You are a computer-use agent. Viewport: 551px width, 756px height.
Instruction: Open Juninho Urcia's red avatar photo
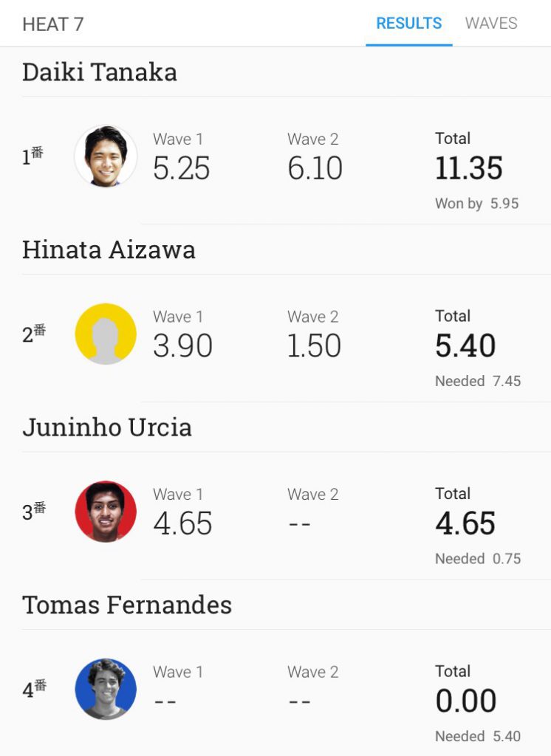coord(106,511)
